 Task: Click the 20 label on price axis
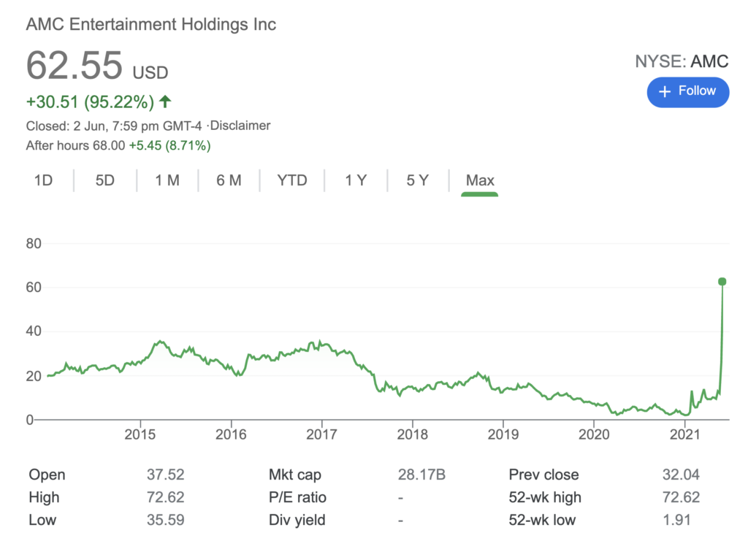pos(34,376)
